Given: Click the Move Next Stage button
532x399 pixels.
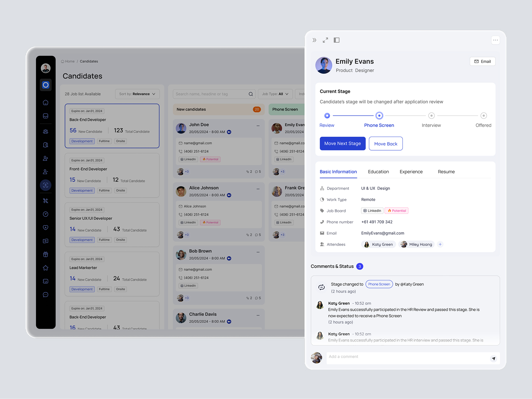Looking at the screenshot, I should pos(343,143).
